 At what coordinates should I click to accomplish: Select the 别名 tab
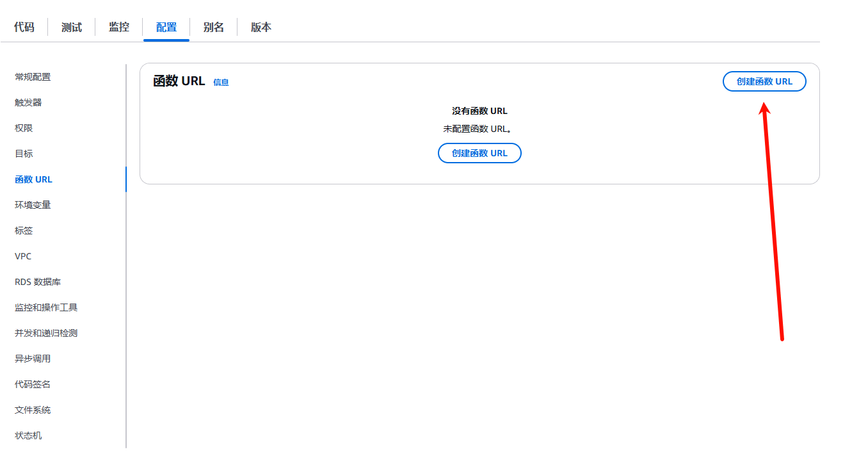click(214, 27)
